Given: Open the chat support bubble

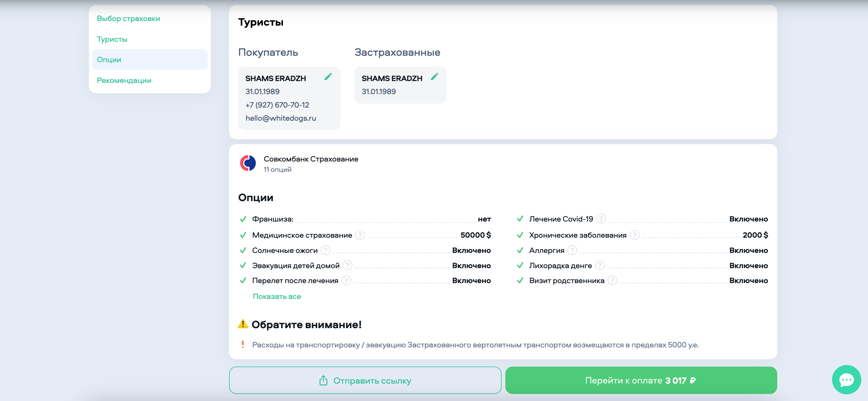Looking at the screenshot, I should pyautogui.click(x=846, y=380).
